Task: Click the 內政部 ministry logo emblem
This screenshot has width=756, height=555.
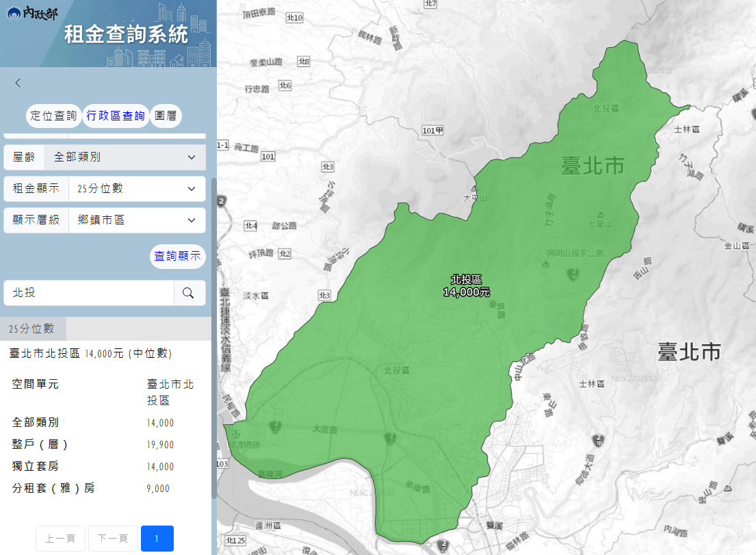Action: (14, 12)
